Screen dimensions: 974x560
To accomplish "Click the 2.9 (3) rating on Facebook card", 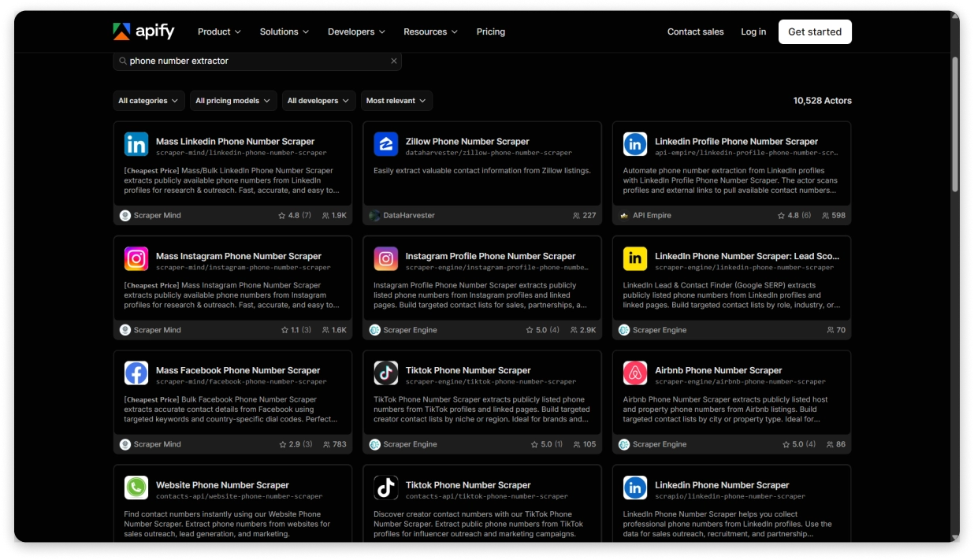I will click(296, 444).
